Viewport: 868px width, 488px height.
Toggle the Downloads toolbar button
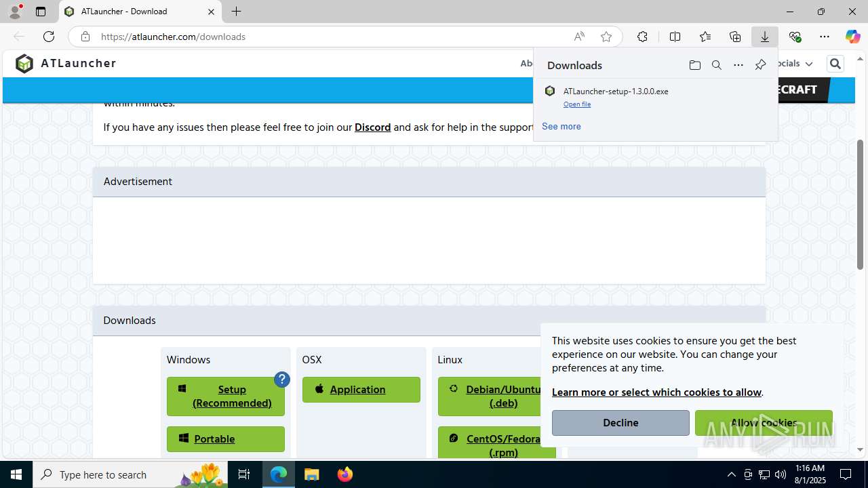pos(765,37)
